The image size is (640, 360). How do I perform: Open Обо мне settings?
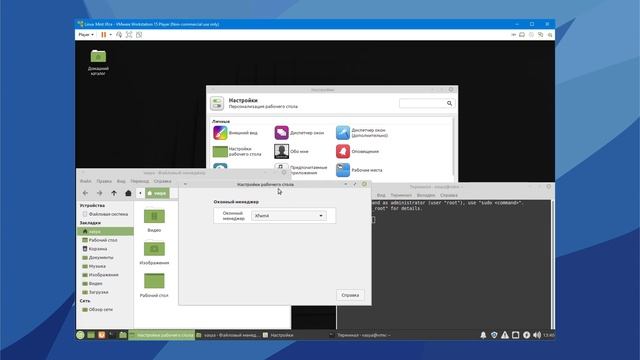[x=291, y=151]
